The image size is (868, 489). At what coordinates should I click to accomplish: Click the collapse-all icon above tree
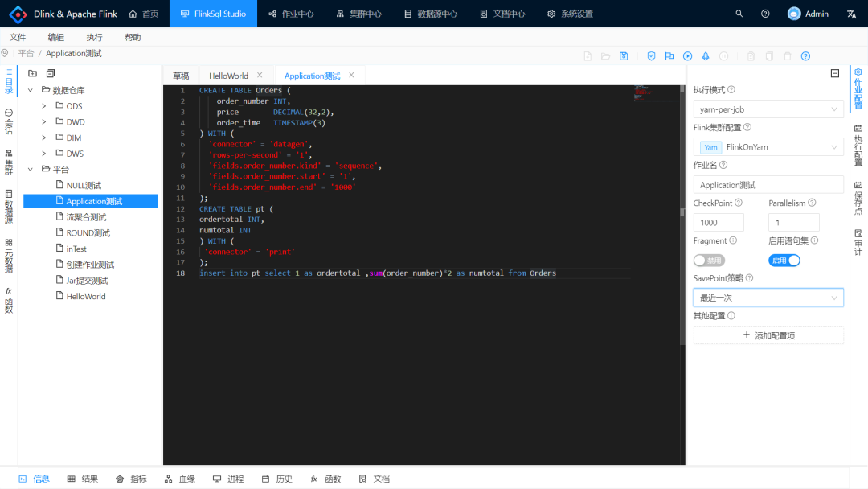pos(51,73)
